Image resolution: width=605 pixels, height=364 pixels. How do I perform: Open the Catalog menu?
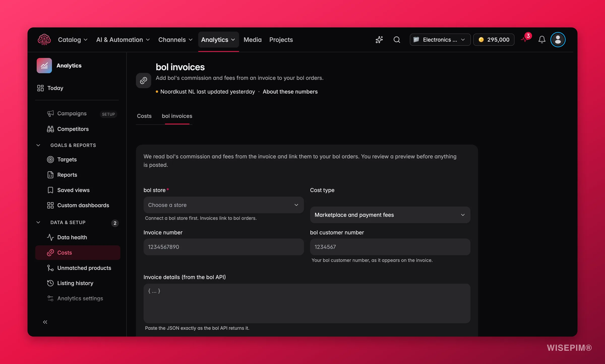point(73,40)
